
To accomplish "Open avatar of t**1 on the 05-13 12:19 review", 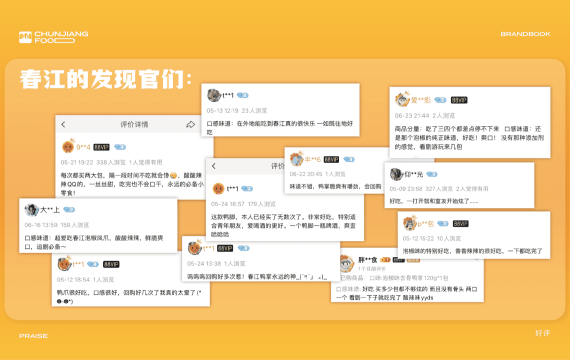I will click(x=214, y=95).
